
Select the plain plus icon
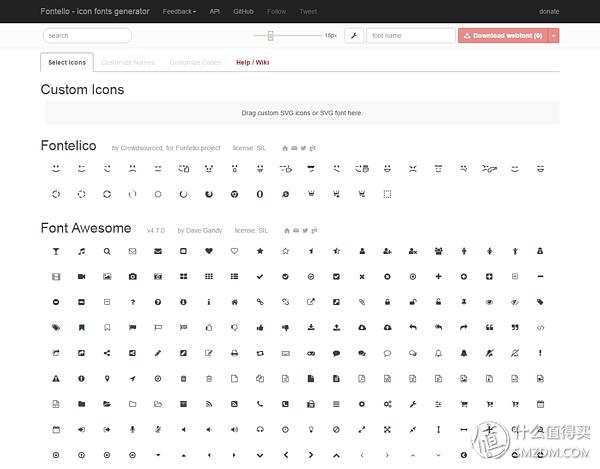coord(439,276)
